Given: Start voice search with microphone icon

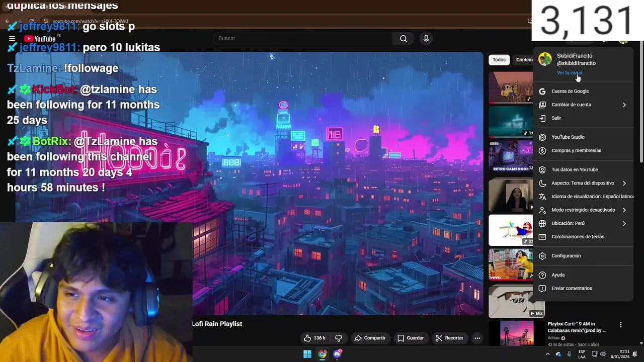Looking at the screenshot, I should pos(426,39).
